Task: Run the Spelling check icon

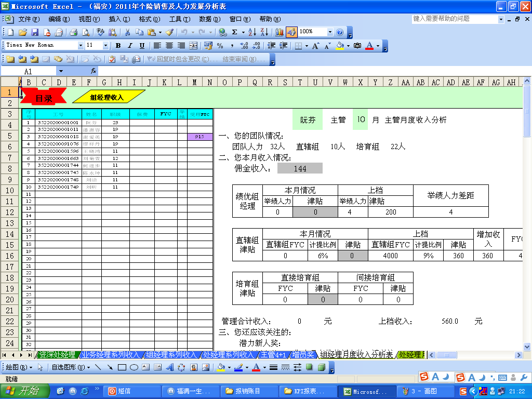Action: pos(100,32)
